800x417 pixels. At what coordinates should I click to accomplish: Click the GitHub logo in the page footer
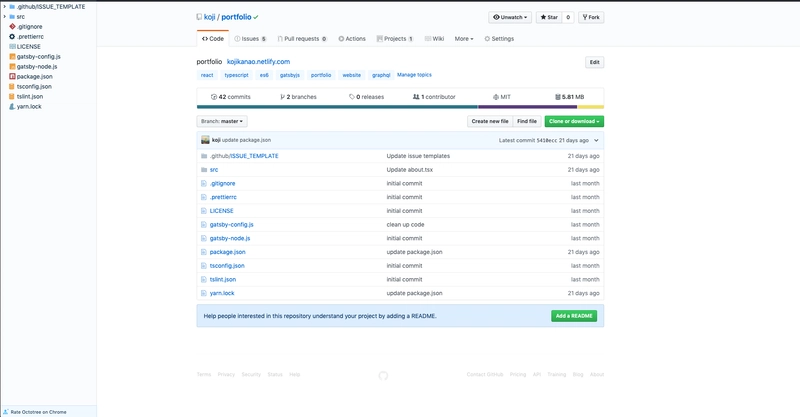[x=384, y=375]
